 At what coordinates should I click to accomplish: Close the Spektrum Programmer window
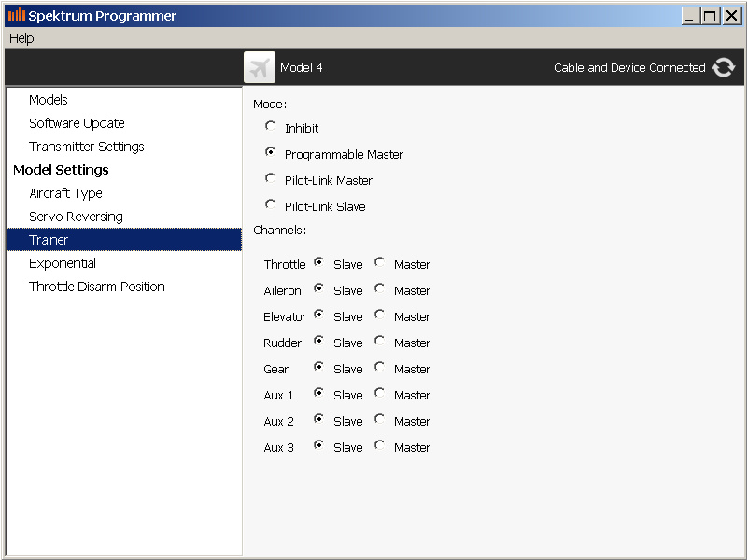[731, 16]
